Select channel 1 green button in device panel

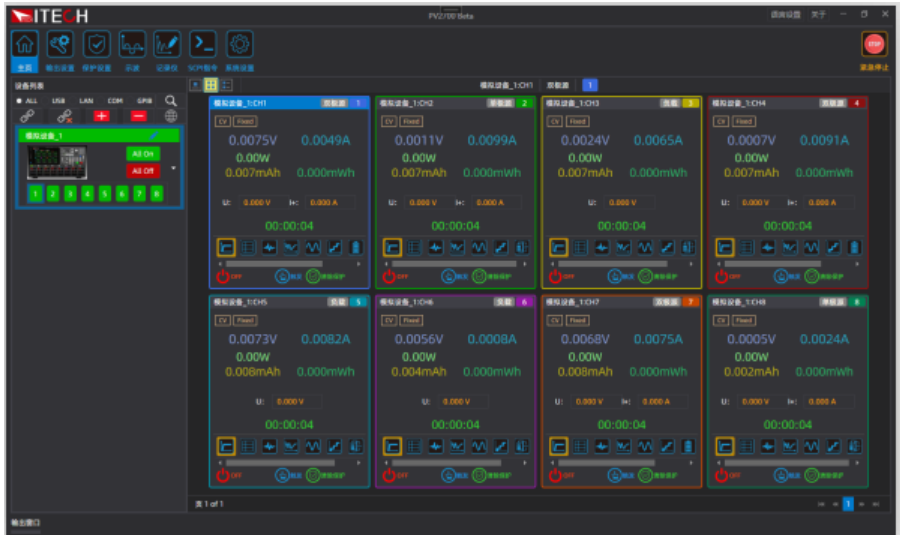(35, 194)
